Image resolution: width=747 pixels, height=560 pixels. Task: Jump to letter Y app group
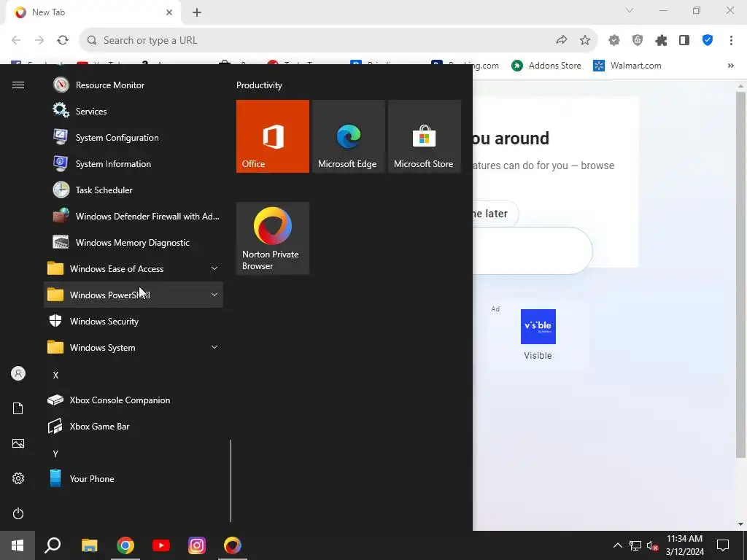(55, 454)
